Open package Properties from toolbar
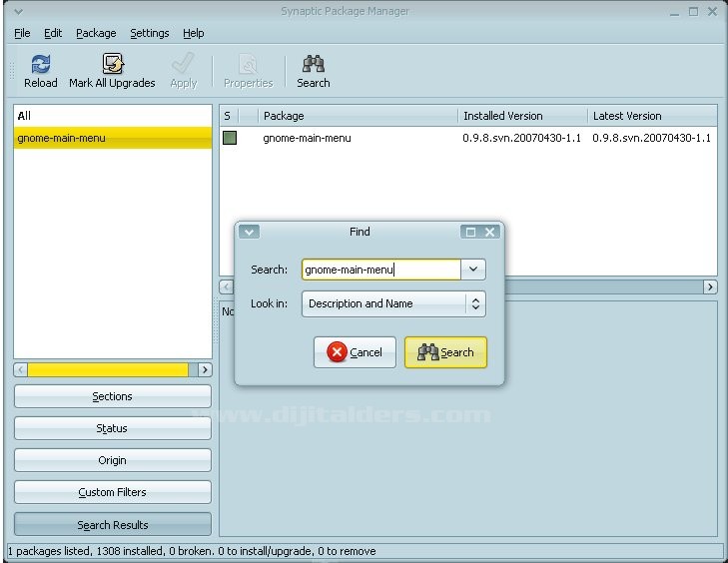Screen dimensions: 728x563 [248, 71]
